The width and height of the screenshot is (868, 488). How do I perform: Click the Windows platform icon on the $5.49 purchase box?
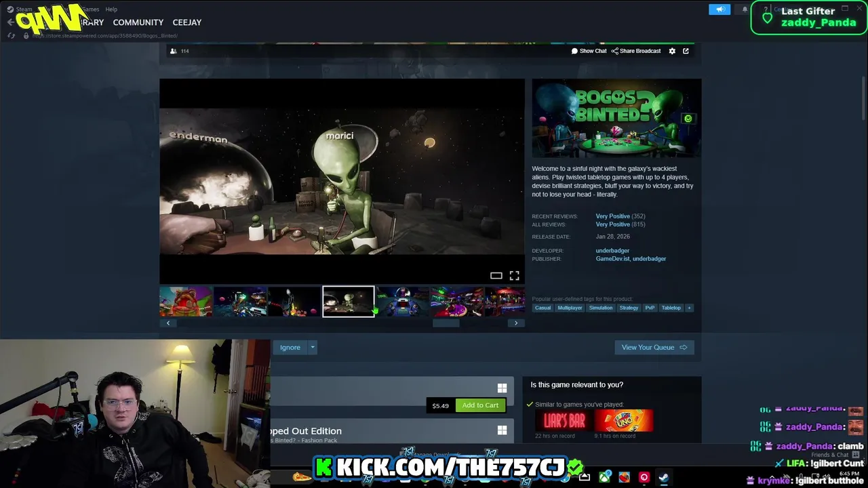(502, 388)
